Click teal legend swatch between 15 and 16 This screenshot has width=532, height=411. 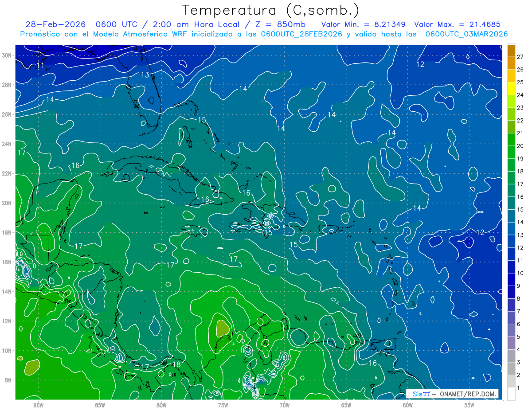512,203
